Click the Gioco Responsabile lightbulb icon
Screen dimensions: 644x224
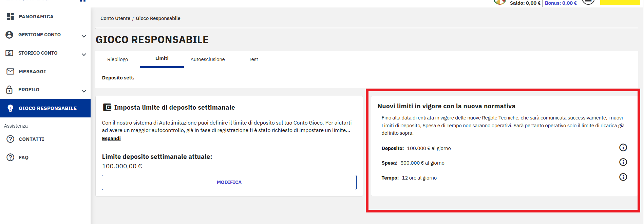10,108
